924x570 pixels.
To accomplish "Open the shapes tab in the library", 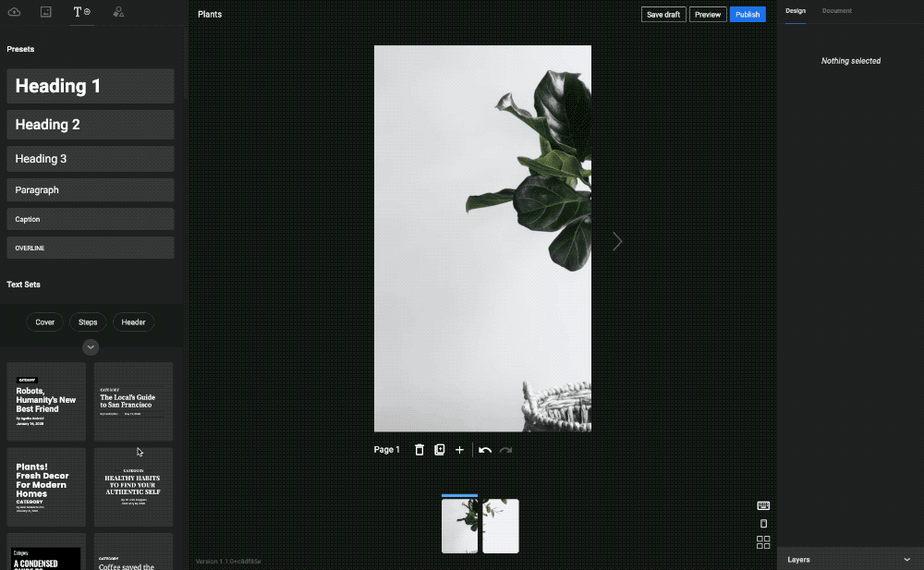I will [x=118, y=12].
